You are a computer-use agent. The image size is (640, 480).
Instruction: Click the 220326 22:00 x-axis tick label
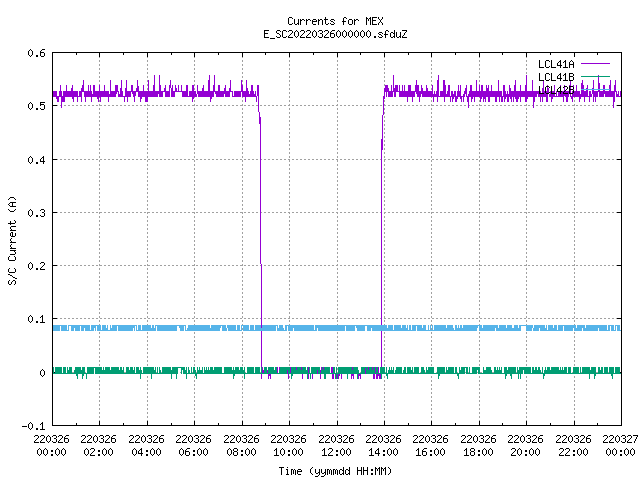click(573, 446)
